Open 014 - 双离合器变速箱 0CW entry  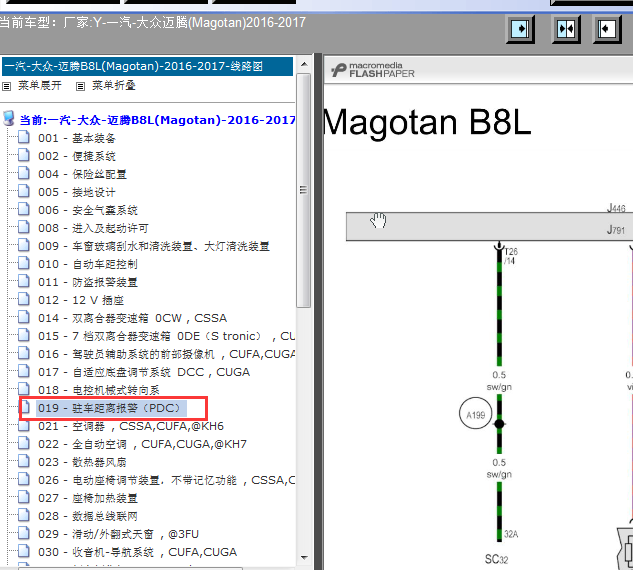click(x=132, y=318)
